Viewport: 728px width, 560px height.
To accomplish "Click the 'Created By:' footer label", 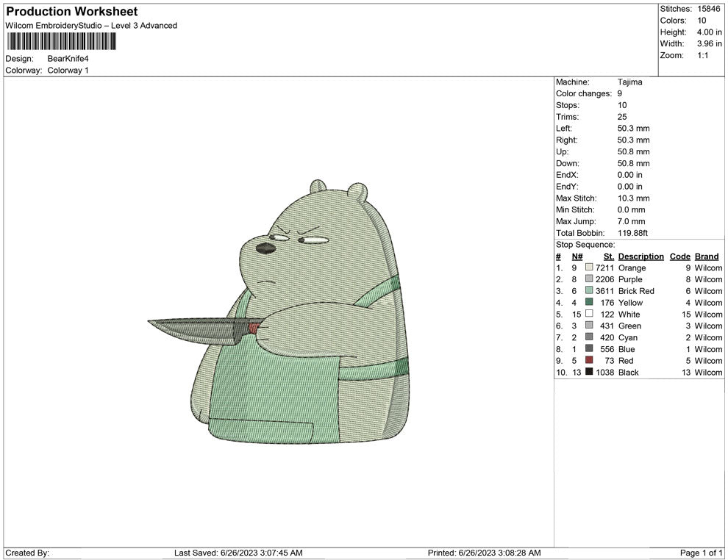I will [27, 553].
